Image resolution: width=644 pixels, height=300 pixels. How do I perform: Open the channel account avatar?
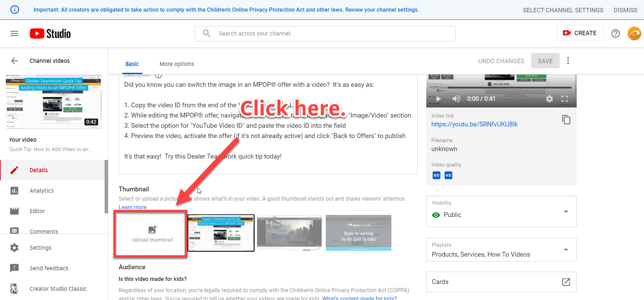[634, 33]
